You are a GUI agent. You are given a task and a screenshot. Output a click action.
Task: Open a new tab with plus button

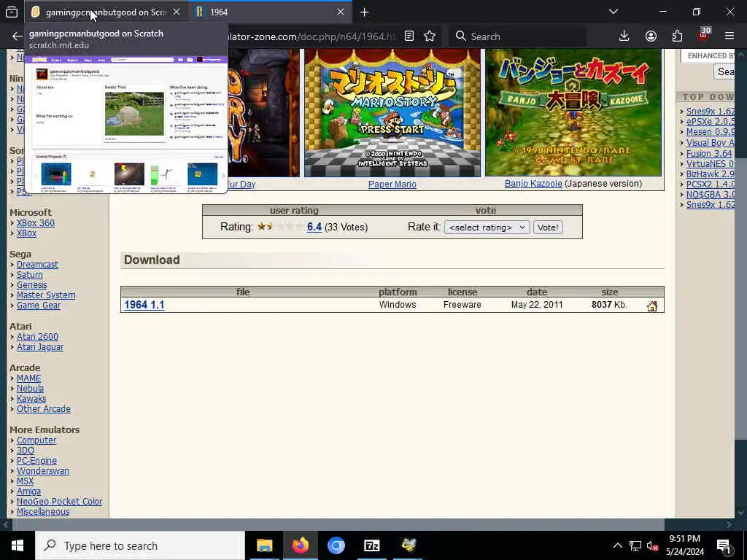pyautogui.click(x=365, y=12)
